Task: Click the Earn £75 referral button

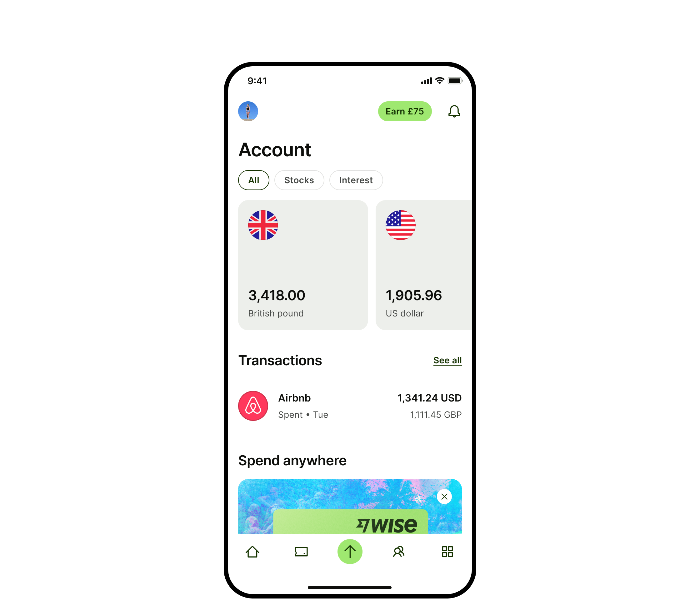Action: coord(405,111)
